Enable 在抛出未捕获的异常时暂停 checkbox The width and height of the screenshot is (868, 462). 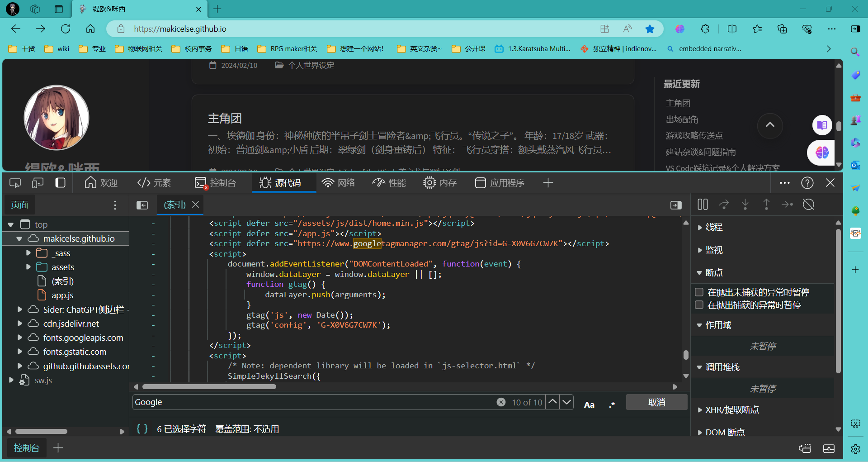[x=699, y=292]
